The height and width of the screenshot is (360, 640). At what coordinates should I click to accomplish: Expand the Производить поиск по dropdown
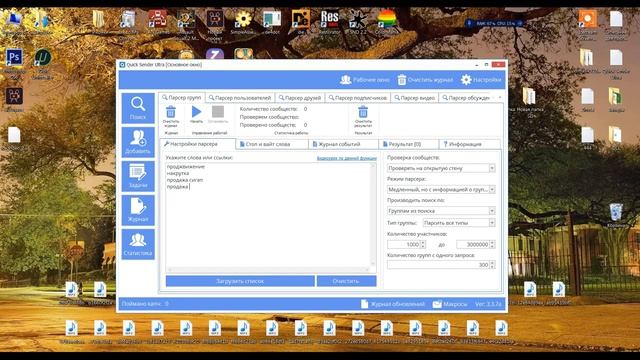pos(492,211)
